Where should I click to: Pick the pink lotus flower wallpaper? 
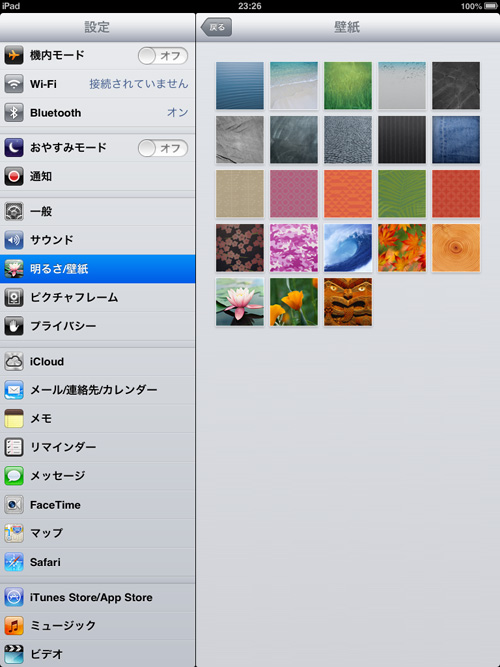240,302
